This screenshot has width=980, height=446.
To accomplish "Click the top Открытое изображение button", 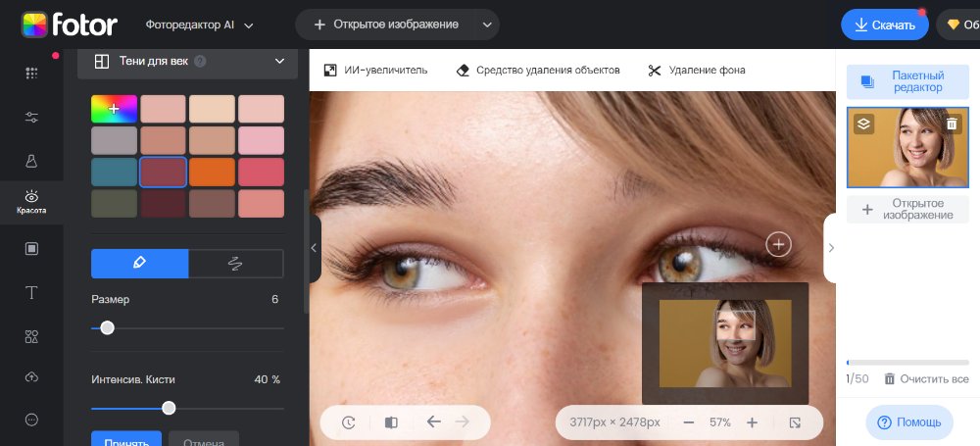I will point(386,25).
